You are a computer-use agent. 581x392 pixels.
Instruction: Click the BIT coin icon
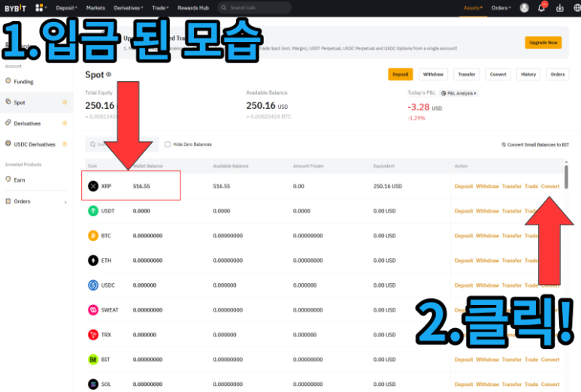[93, 360]
